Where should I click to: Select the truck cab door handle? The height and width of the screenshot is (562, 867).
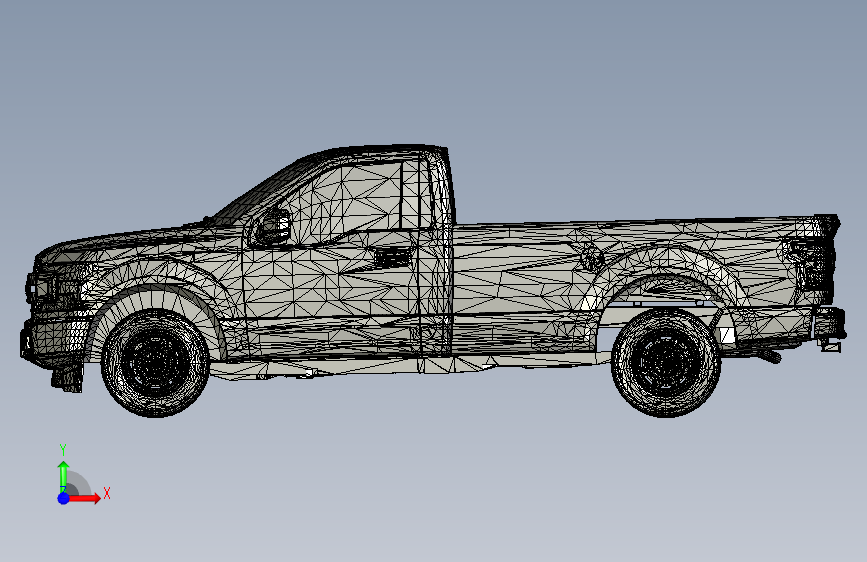[x=392, y=257]
